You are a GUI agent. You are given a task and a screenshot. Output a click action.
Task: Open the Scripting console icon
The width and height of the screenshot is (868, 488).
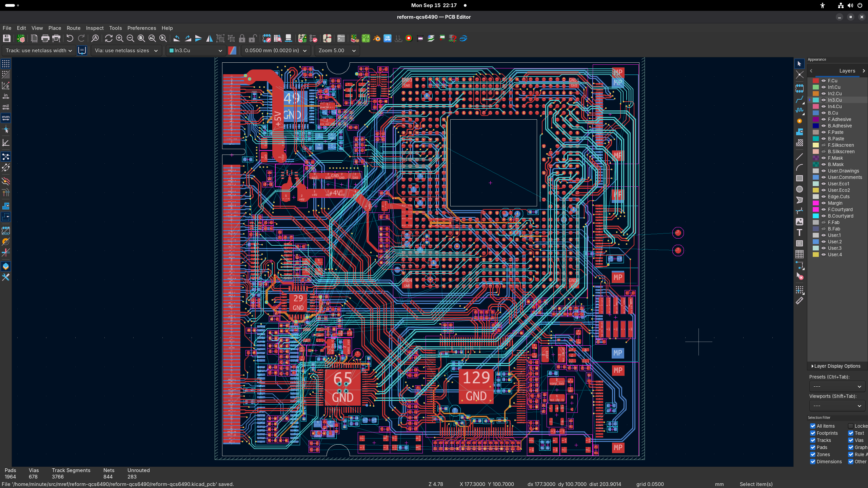click(x=341, y=38)
